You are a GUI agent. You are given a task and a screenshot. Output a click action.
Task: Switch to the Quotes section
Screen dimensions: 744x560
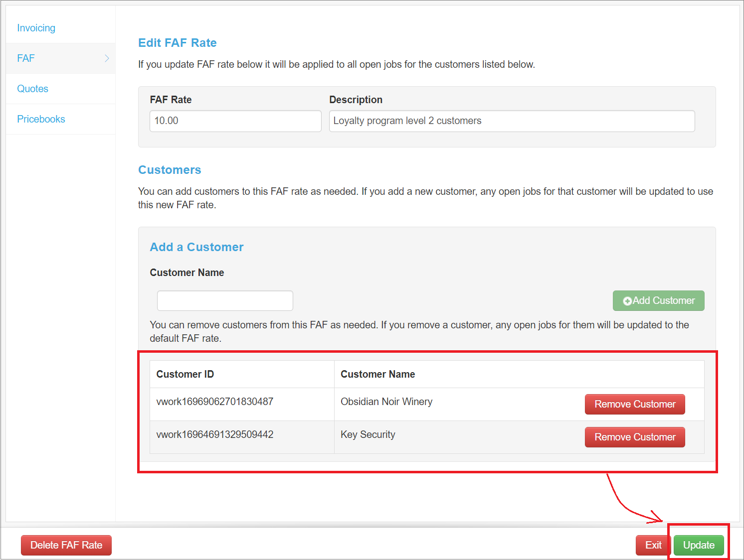[x=32, y=89]
